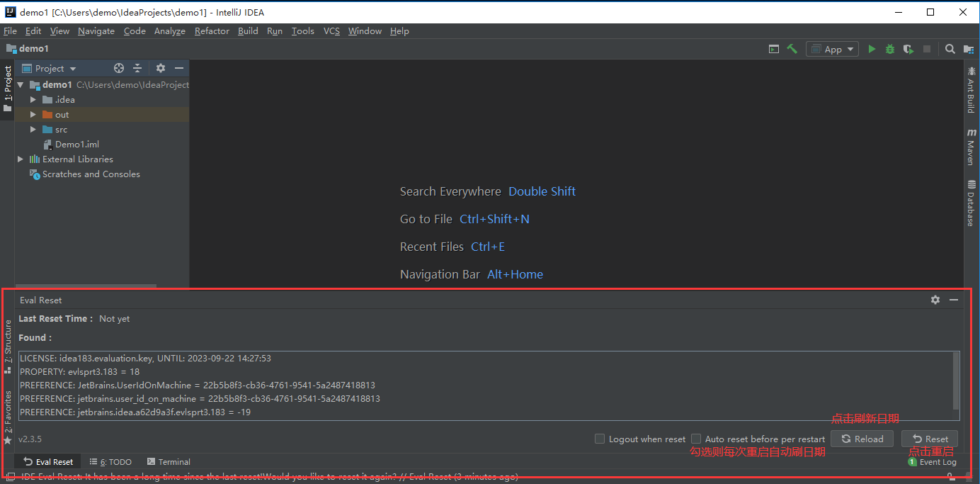Build project using the hammer icon
This screenshot has width=980, height=484.
coord(792,49)
